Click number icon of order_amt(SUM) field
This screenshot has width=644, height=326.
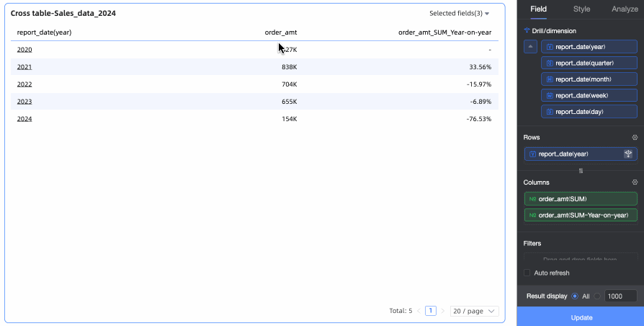532,199
